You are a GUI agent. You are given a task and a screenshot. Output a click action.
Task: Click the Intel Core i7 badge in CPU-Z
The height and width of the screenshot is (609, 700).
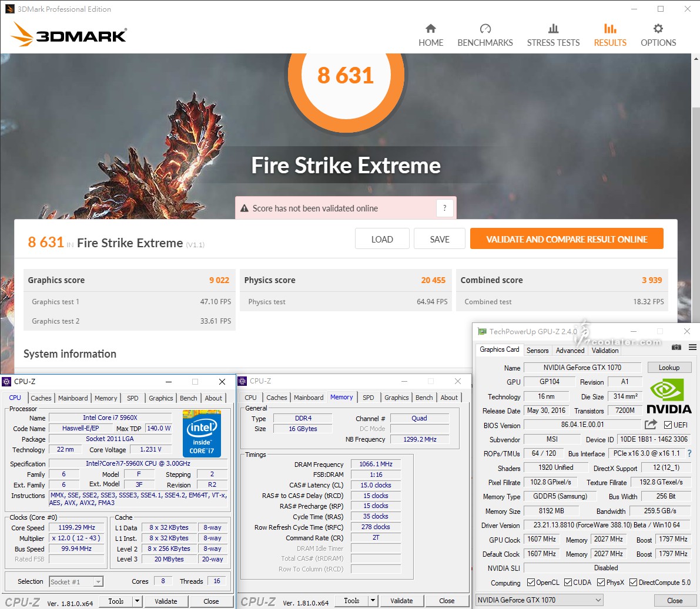[202, 433]
